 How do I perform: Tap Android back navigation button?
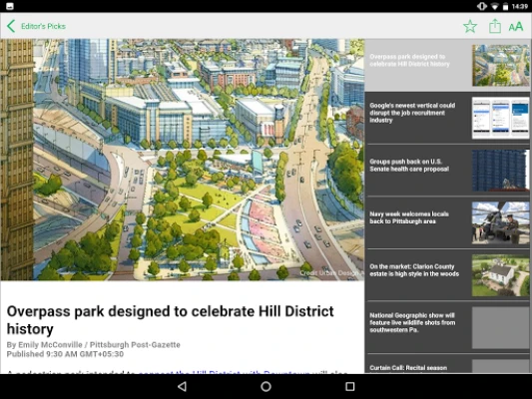click(183, 386)
